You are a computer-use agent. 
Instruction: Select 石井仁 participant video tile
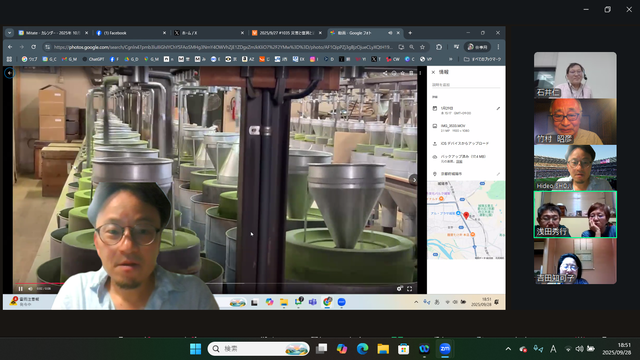[575, 75]
